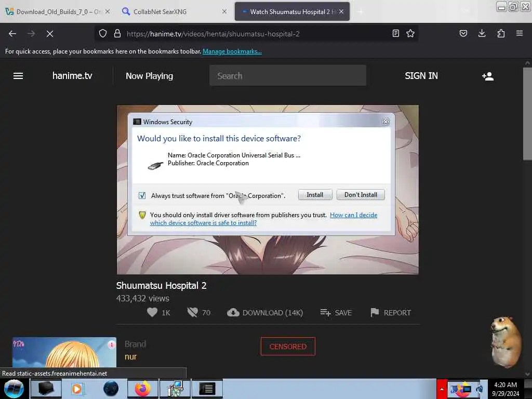The width and height of the screenshot is (532, 399).
Task: Toggle reader view icon in address bar
Action: [395, 33]
